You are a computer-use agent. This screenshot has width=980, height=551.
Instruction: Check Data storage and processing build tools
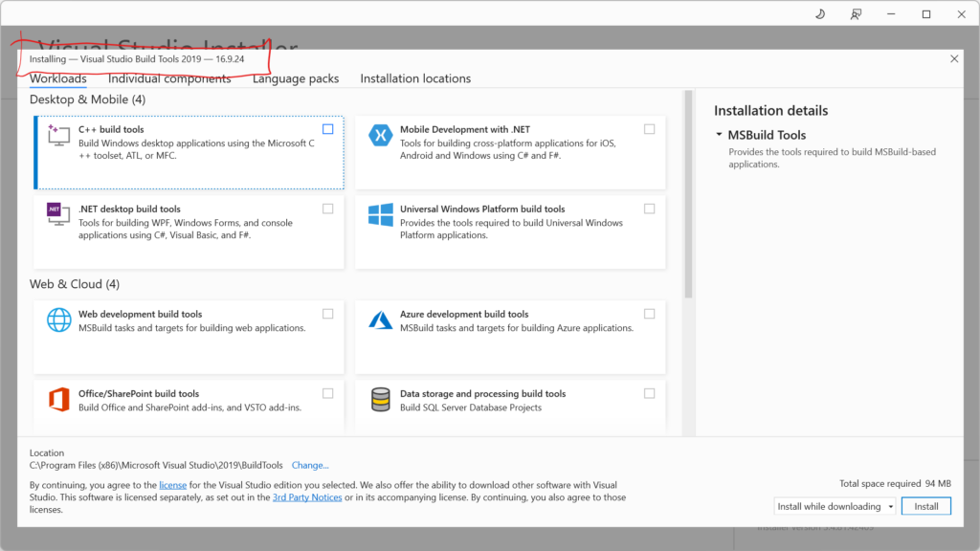click(650, 393)
